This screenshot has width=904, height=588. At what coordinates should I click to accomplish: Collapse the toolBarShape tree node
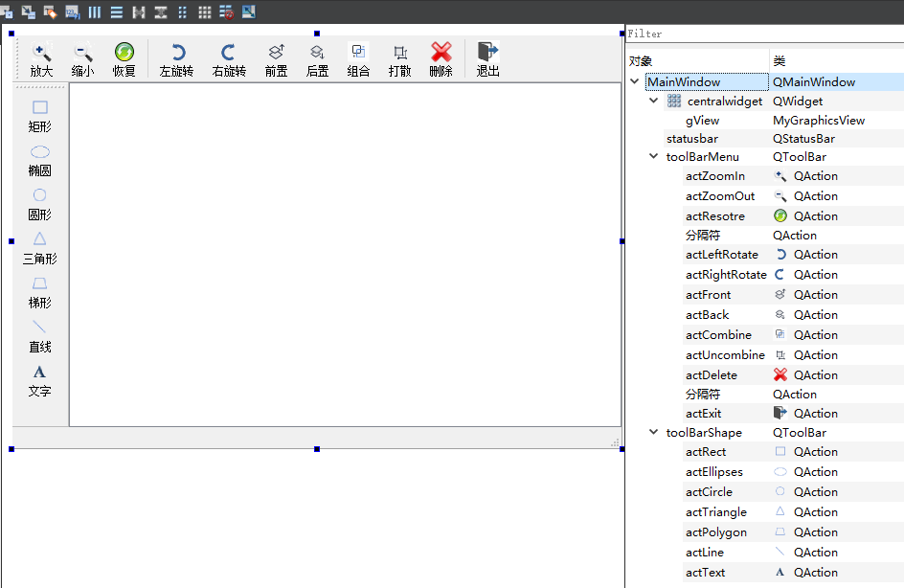[653, 432]
